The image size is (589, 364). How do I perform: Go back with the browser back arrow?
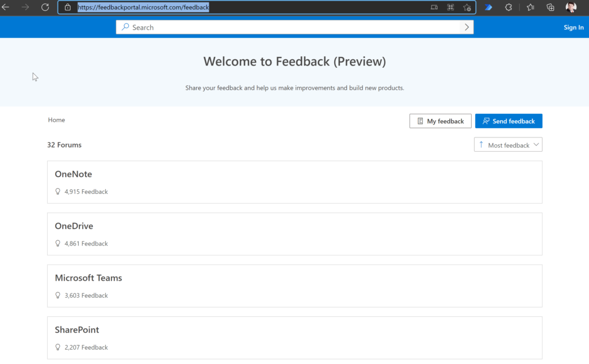click(6, 7)
